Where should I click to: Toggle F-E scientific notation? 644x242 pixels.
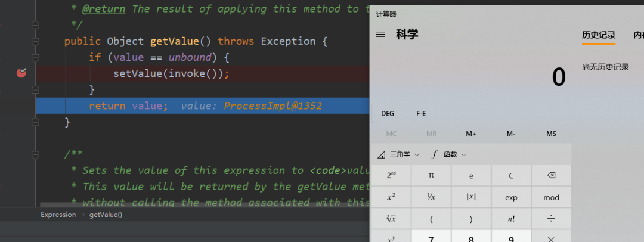tap(421, 113)
